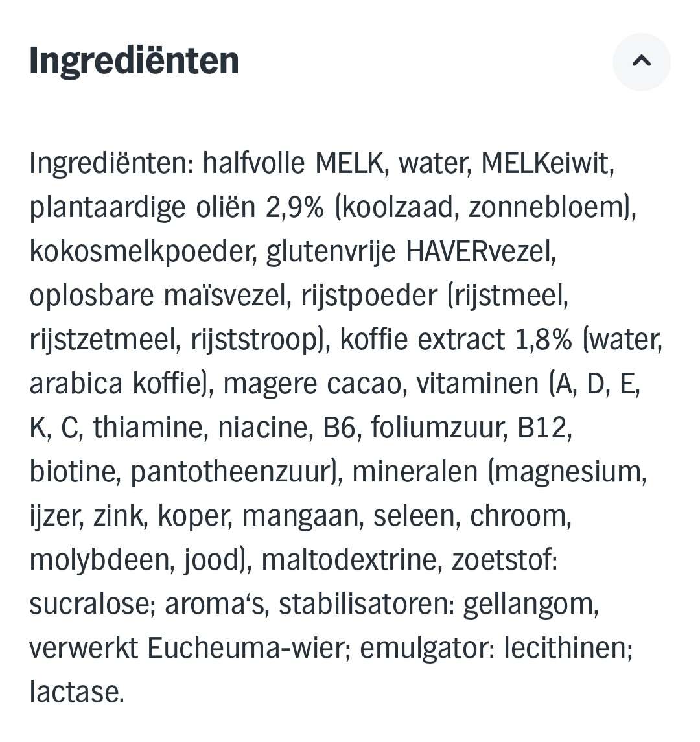Collapse the Ingrediënten section with the chevron

tap(641, 62)
